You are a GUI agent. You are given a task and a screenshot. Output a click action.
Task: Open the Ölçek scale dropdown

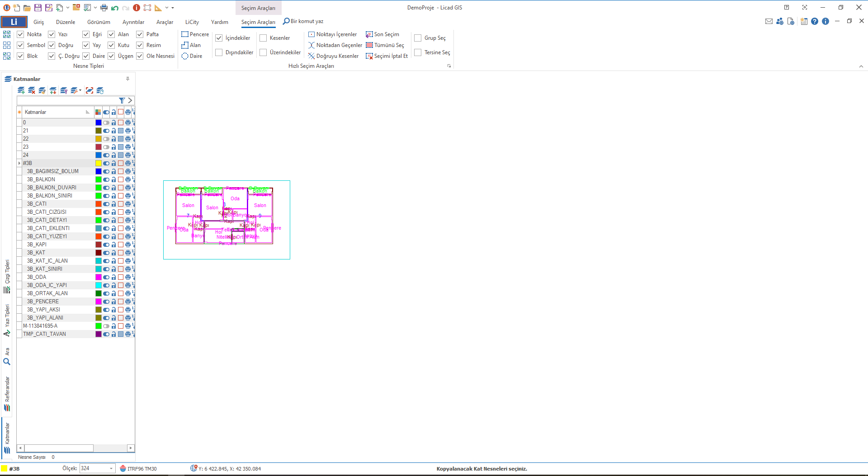pyautogui.click(x=111, y=468)
